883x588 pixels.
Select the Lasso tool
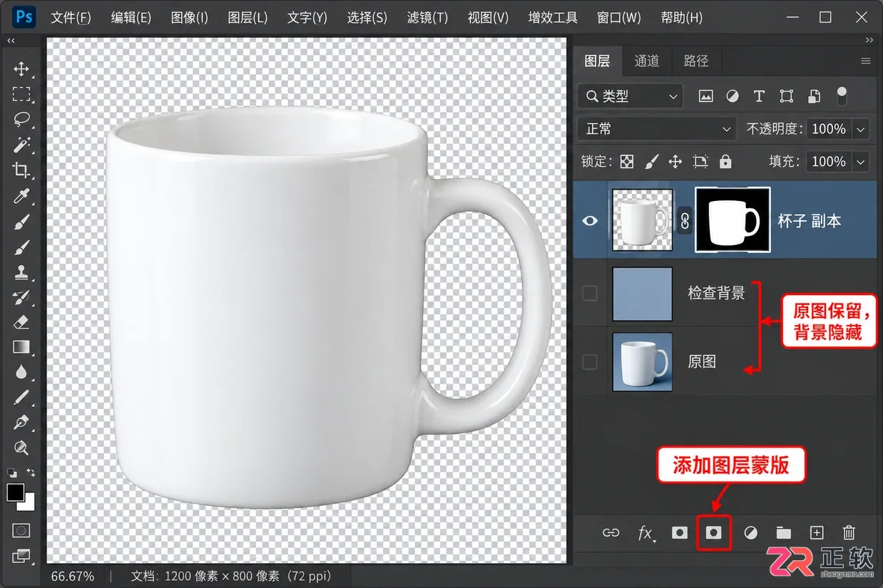21,119
